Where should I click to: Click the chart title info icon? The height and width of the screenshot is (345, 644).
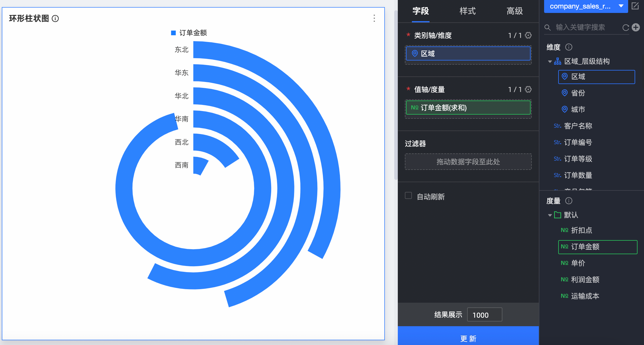55,19
